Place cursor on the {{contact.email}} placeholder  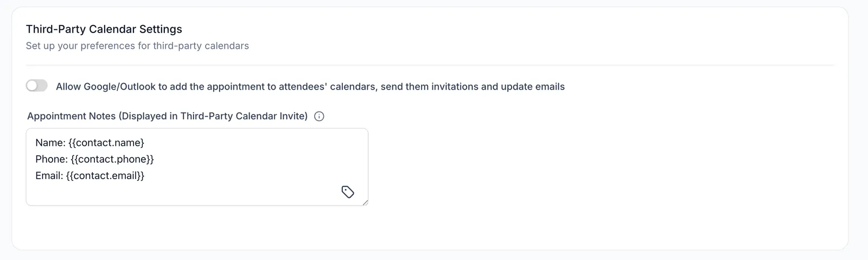coord(105,175)
